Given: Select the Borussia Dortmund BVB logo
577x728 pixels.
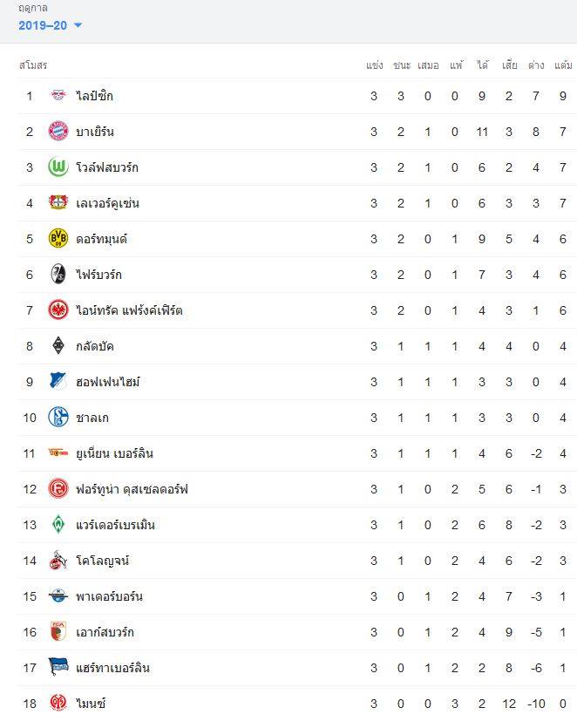Looking at the screenshot, I should [58, 238].
